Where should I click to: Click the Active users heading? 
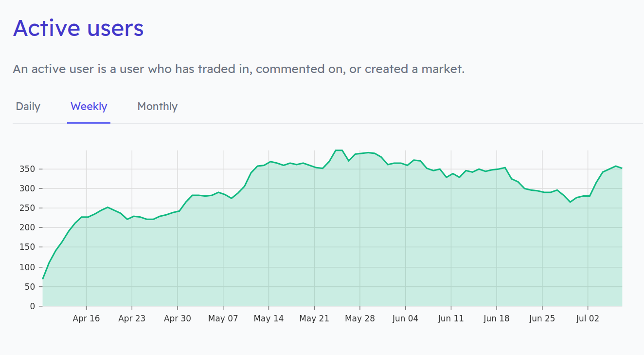pyautogui.click(x=78, y=28)
